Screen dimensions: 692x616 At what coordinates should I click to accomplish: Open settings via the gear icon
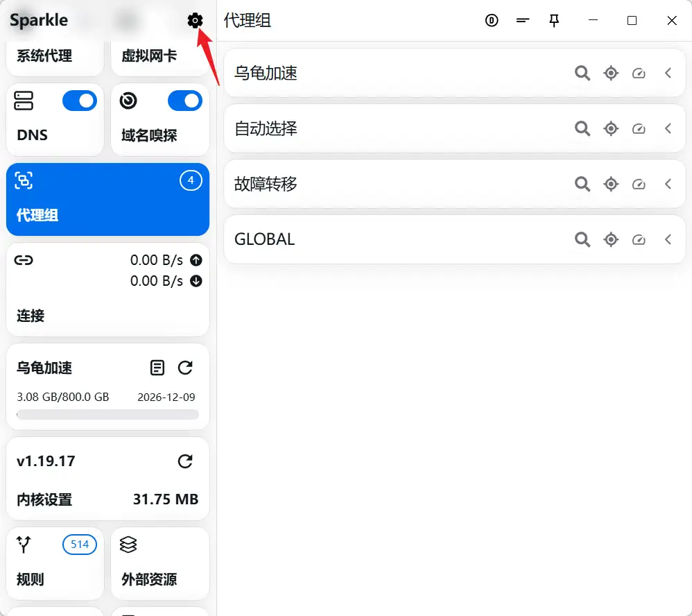(x=195, y=20)
